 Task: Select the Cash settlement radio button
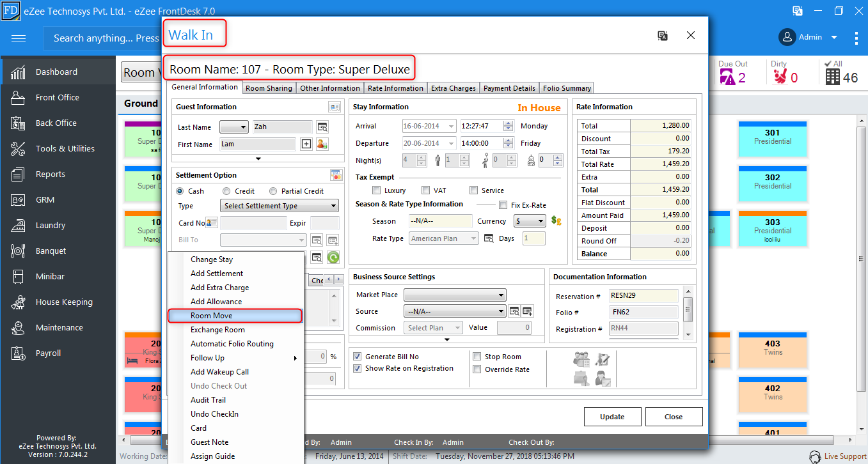180,191
